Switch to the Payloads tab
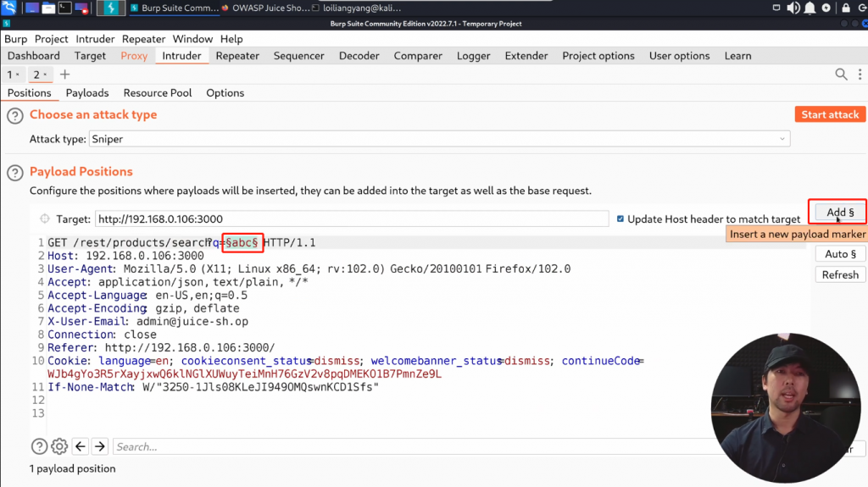Viewport: 868px width, 487px height. (x=87, y=93)
